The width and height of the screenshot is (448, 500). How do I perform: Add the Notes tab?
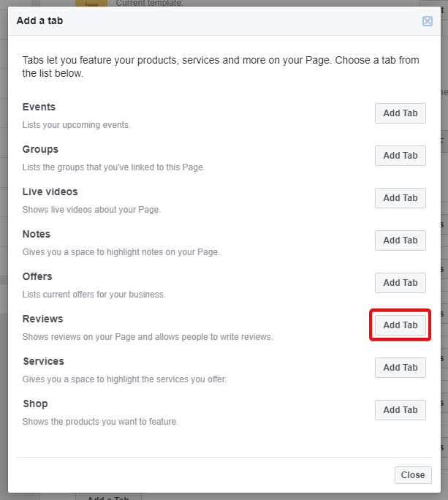click(400, 240)
